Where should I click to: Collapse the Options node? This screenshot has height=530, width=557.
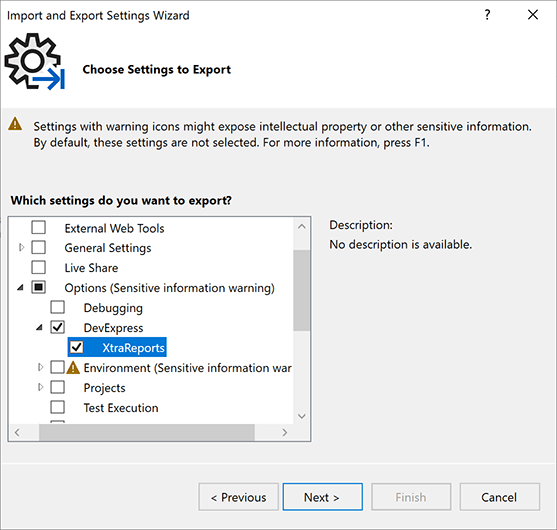pos(21,287)
